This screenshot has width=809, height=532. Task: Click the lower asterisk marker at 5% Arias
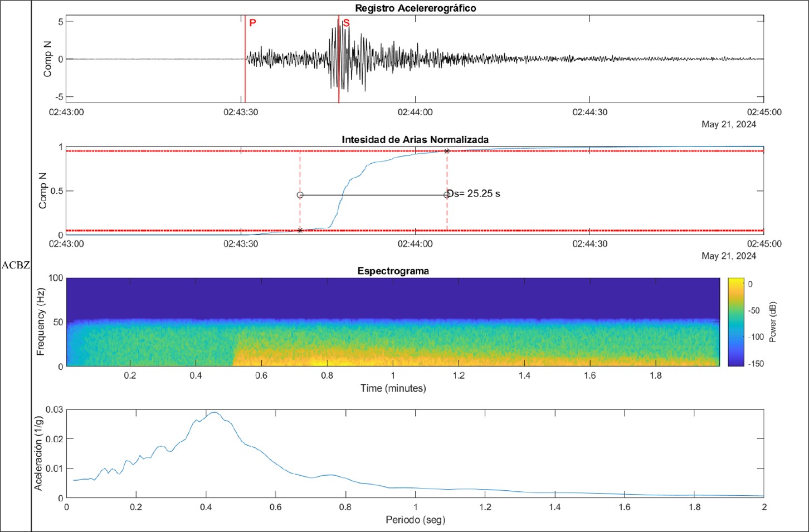[300, 230]
